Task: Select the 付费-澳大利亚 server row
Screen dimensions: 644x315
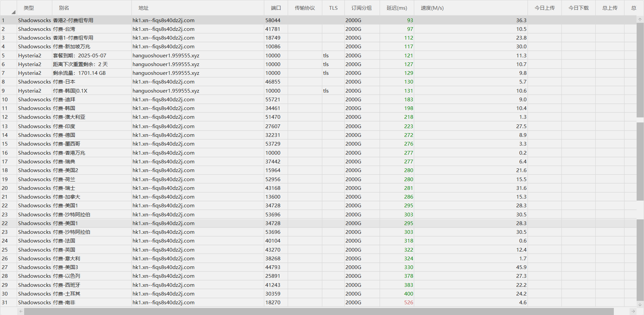Action: click(x=318, y=117)
